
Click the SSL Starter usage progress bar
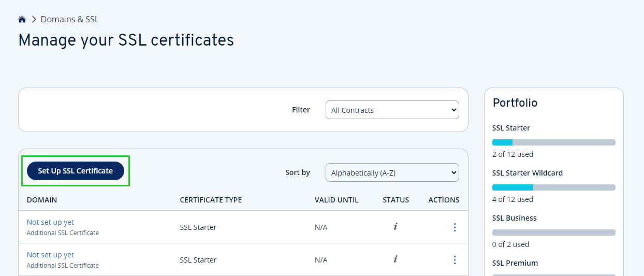point(553,142)
